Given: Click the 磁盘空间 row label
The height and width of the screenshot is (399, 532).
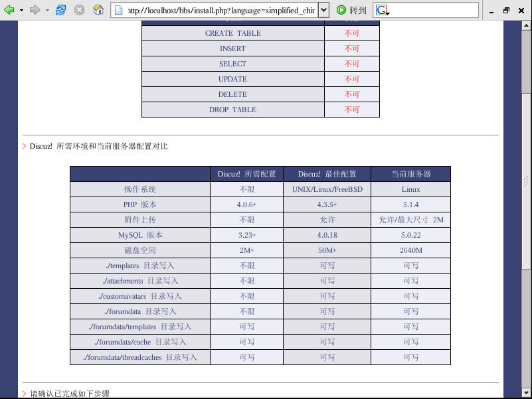Looking at the screenshot, I should (140, 250).
